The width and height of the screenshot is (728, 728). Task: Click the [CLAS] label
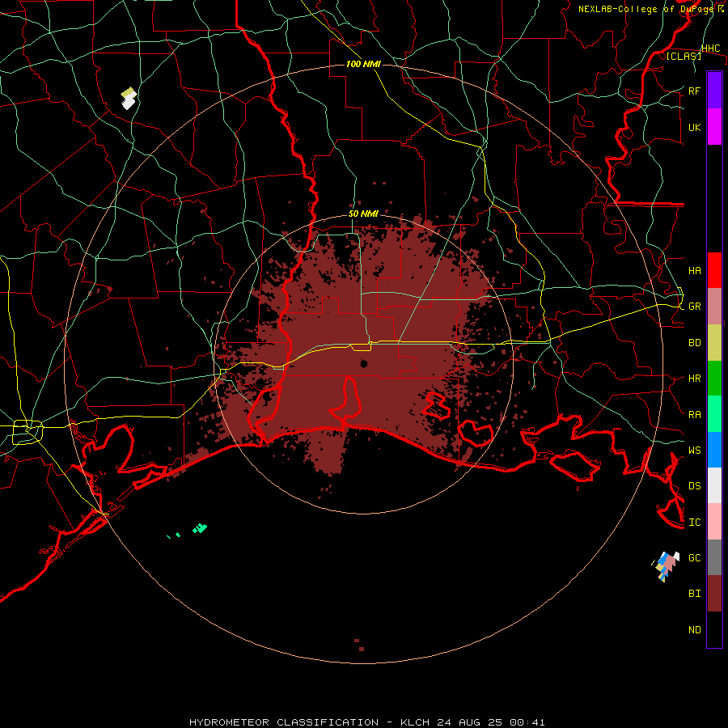684,56
